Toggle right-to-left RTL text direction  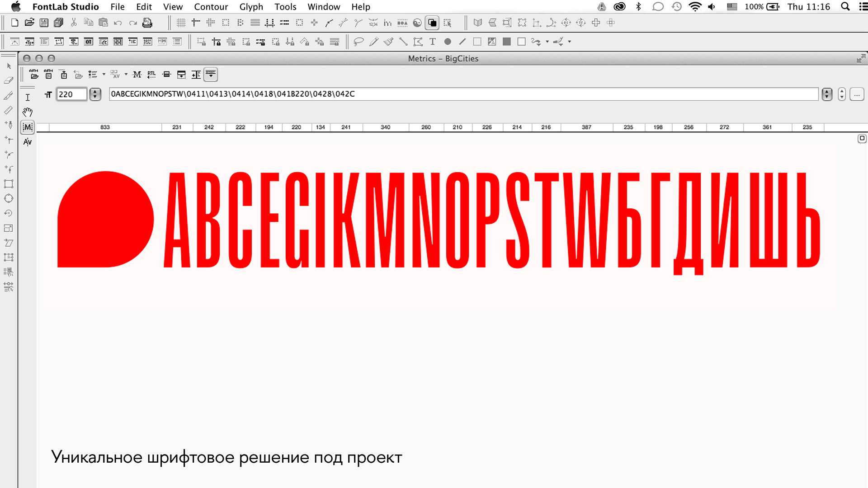coord(152,75)
